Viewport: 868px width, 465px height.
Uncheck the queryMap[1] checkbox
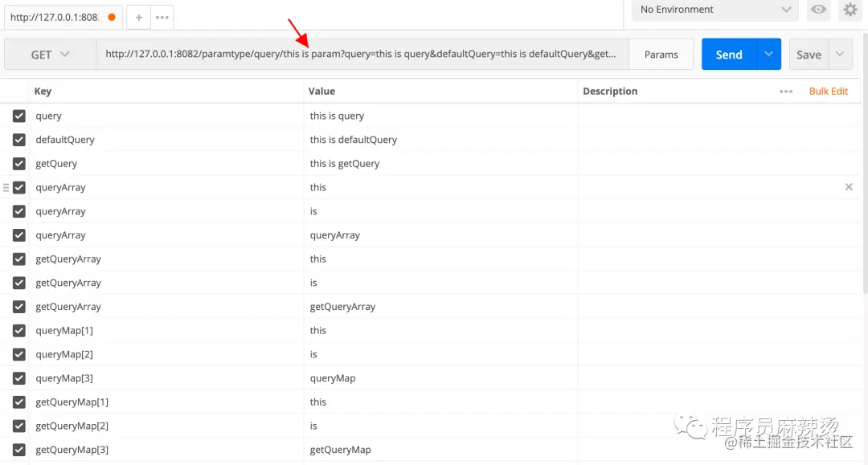(18, 330)
